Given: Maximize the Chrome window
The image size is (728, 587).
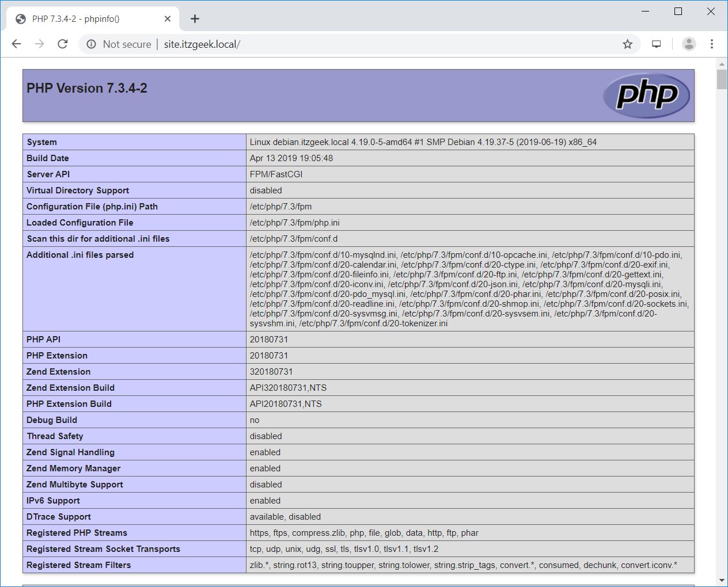Looking at the screenshot, I should point(678,12).
